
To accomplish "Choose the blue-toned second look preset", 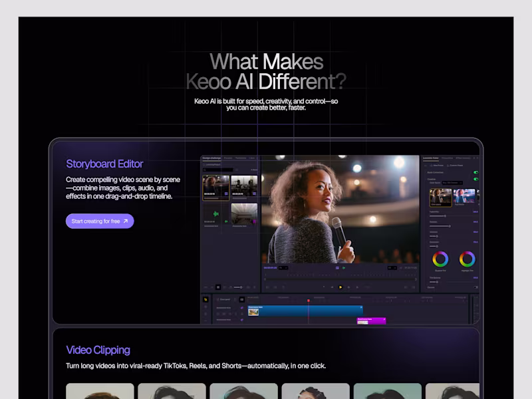I will tap(464, 198).
